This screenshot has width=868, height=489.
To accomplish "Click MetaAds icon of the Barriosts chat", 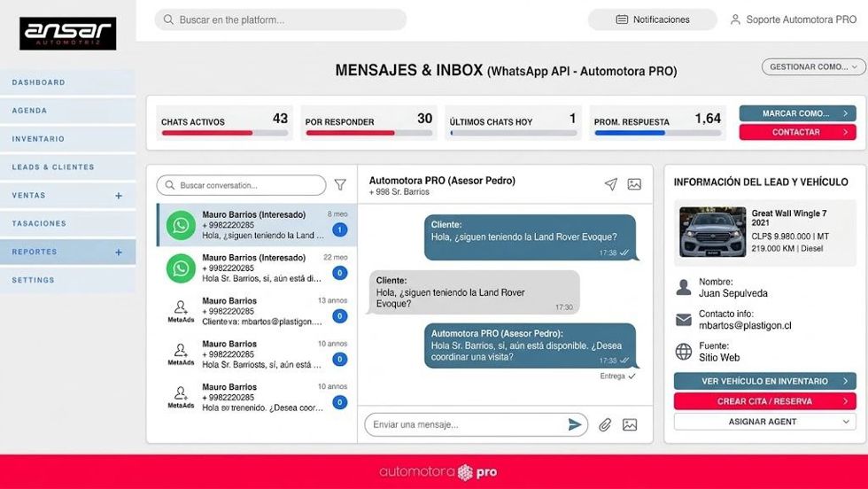I will [x=181, y=354].
